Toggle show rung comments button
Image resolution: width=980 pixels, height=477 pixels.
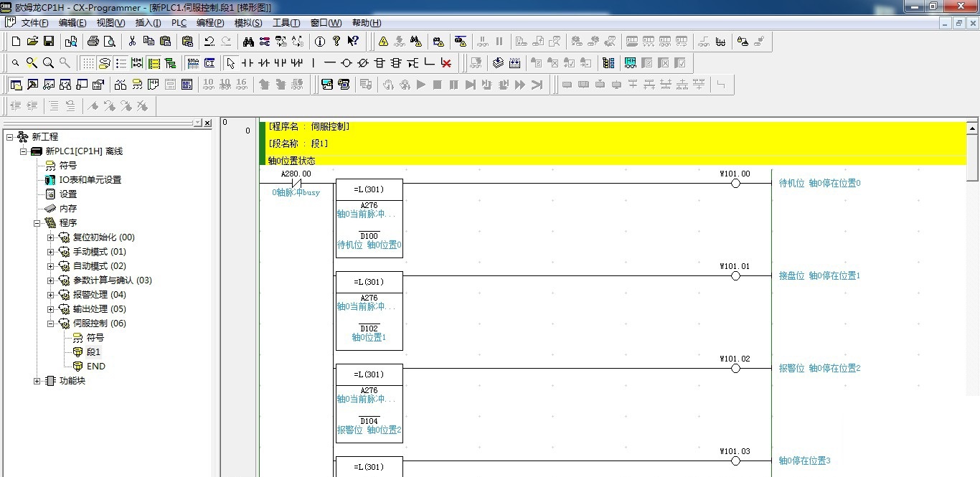104,63
